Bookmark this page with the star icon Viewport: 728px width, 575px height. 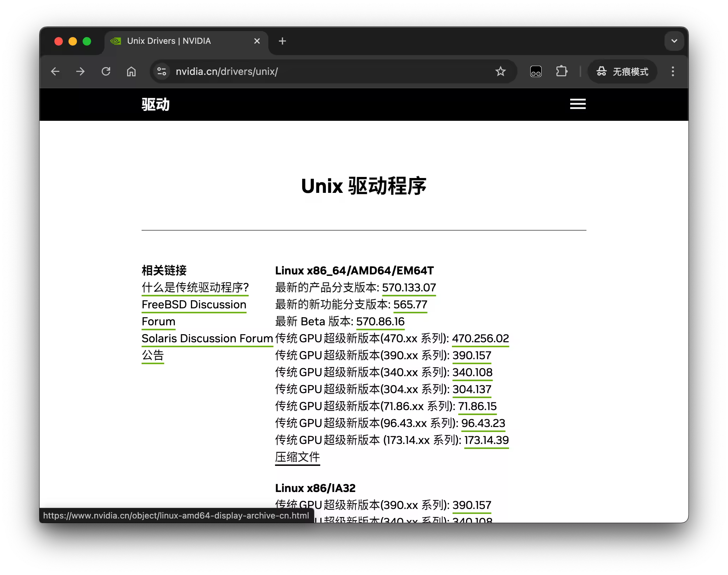[500, 72]
